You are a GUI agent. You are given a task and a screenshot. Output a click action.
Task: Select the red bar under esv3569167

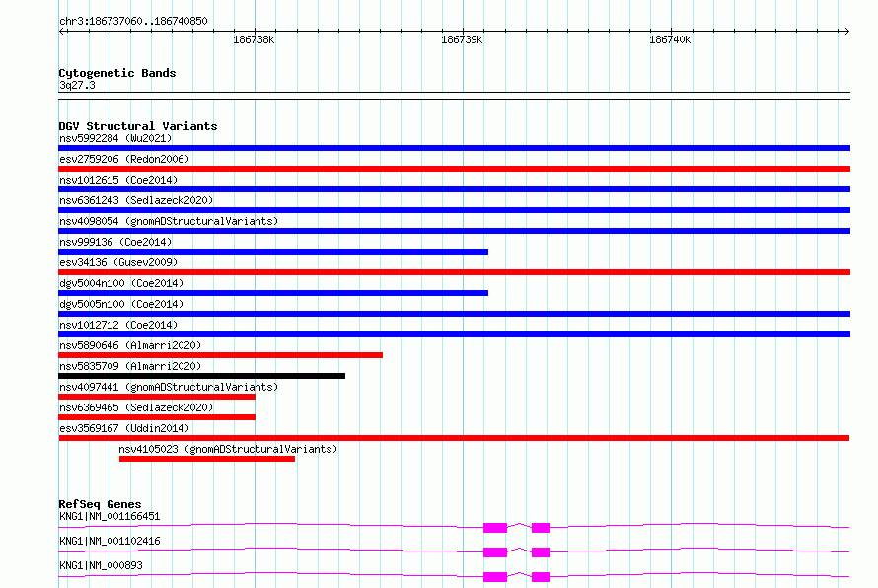click(454, 438)
